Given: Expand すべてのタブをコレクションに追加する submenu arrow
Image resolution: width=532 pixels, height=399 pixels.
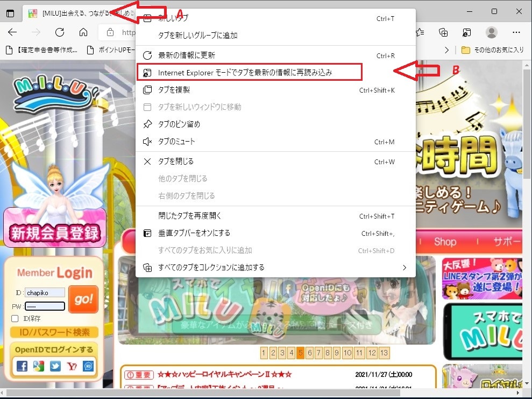Looking at the screenshot, I should click(404, 268).
